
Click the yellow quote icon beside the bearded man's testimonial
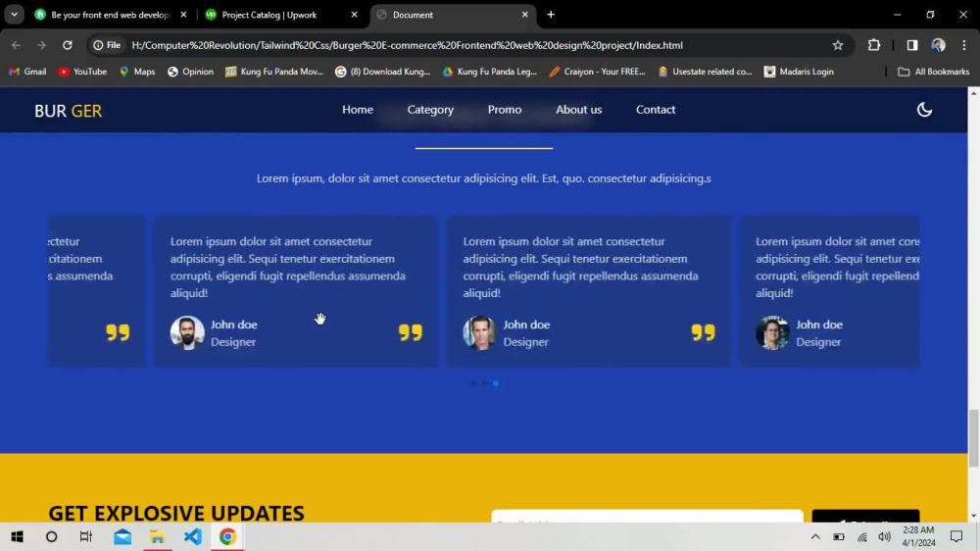(411, 332)
